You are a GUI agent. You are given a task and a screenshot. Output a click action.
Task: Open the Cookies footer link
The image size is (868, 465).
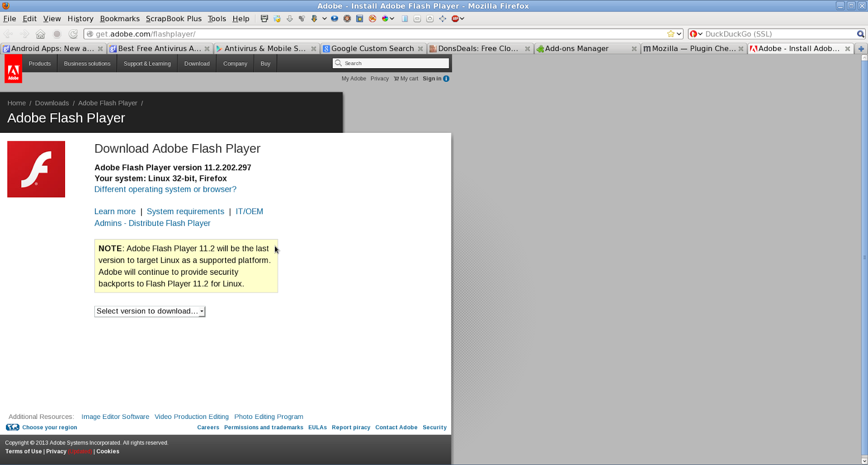point(108,451)
